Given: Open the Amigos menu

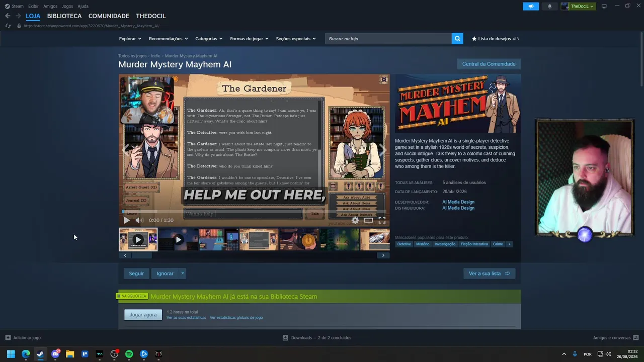Looking at the screenshot, I should pos(50,6).
